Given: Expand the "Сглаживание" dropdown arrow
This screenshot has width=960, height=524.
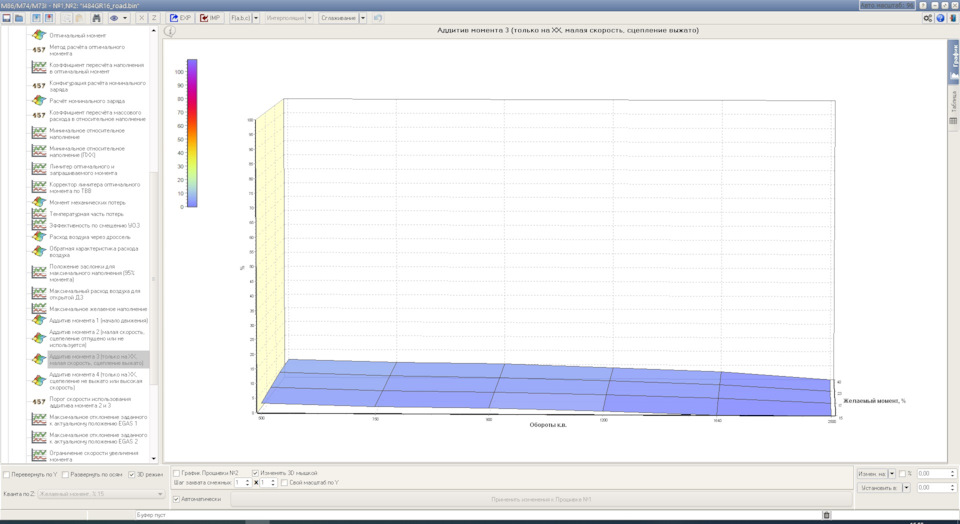Looking at the screenshot, I should (x=362, y=18).
